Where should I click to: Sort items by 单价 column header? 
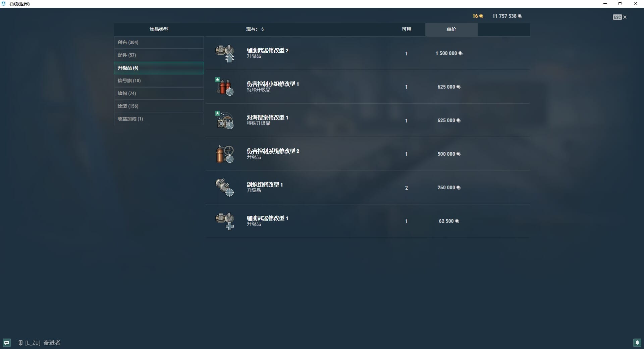(x=451, y=29)
